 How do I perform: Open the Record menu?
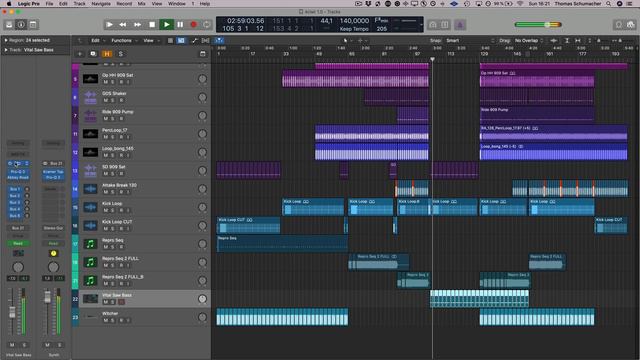(x=124, y=4)
